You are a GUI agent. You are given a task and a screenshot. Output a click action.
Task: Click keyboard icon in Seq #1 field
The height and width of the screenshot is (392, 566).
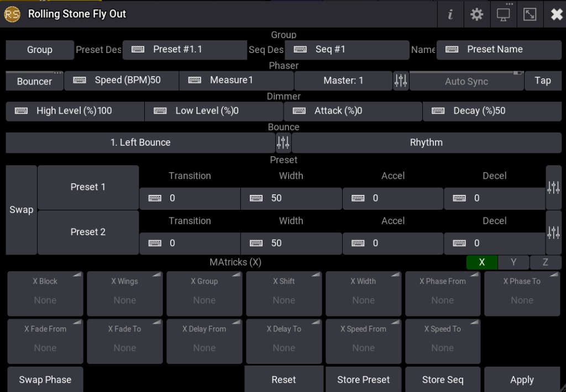(x=300, y=49)
